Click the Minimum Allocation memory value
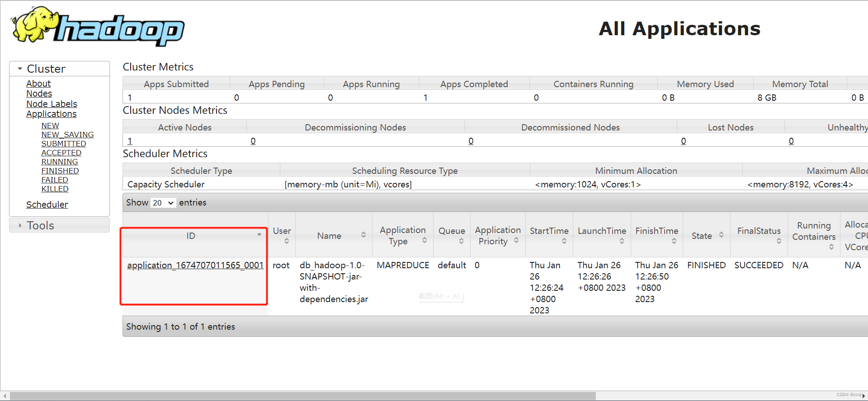Screen dimensions: 868x401 click(588, 184)
